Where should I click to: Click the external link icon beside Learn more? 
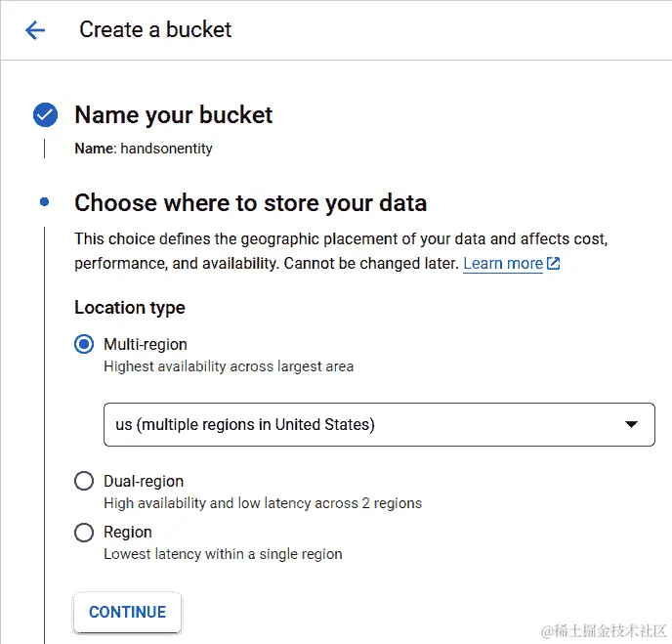(x=554, y=264)
